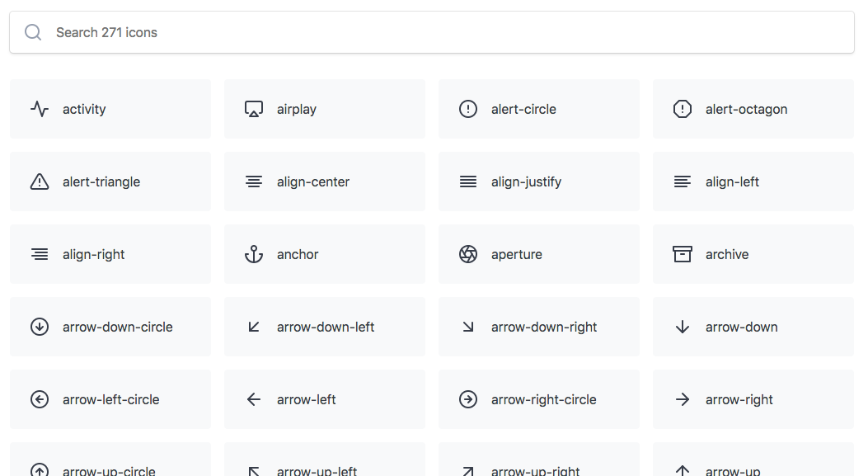Select the alert-octagon icon
The height and width of the screenshot is (476, 868).
[682, 109]
